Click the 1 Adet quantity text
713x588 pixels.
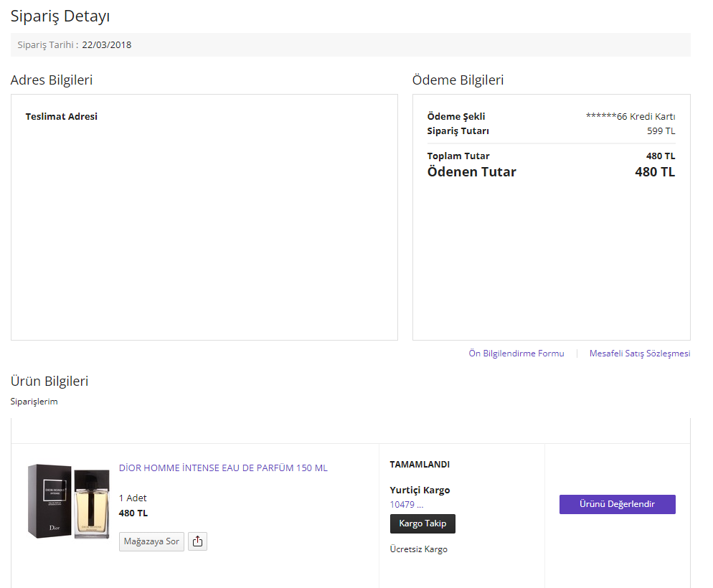tap(133, 498)
